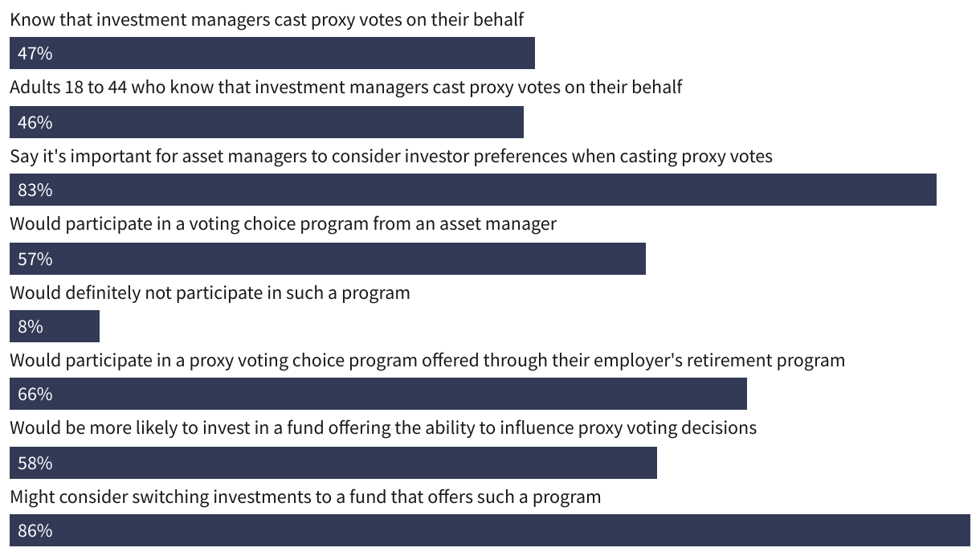Select the 57% voting choice program bar
This screenshot has height=556, width=980.
(328, 259)
